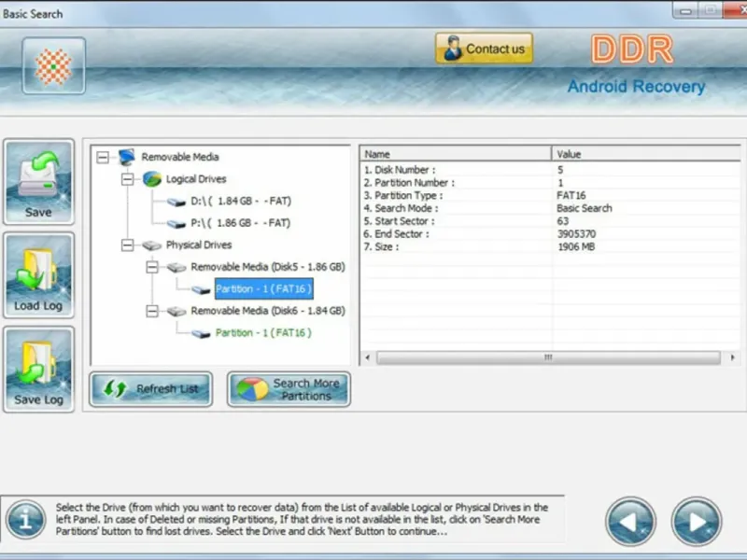Go back with the left arrow button
This screenshot has width=747, height=560.
[630, 522]
